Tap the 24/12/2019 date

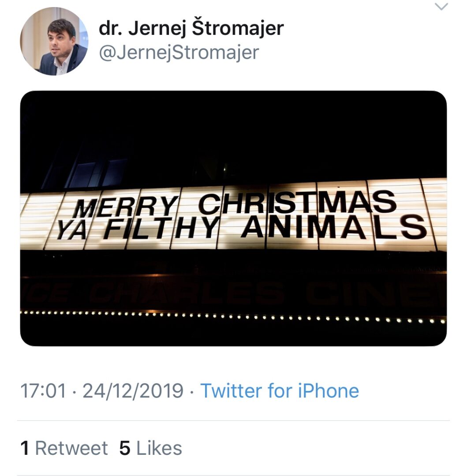(133, 391)
